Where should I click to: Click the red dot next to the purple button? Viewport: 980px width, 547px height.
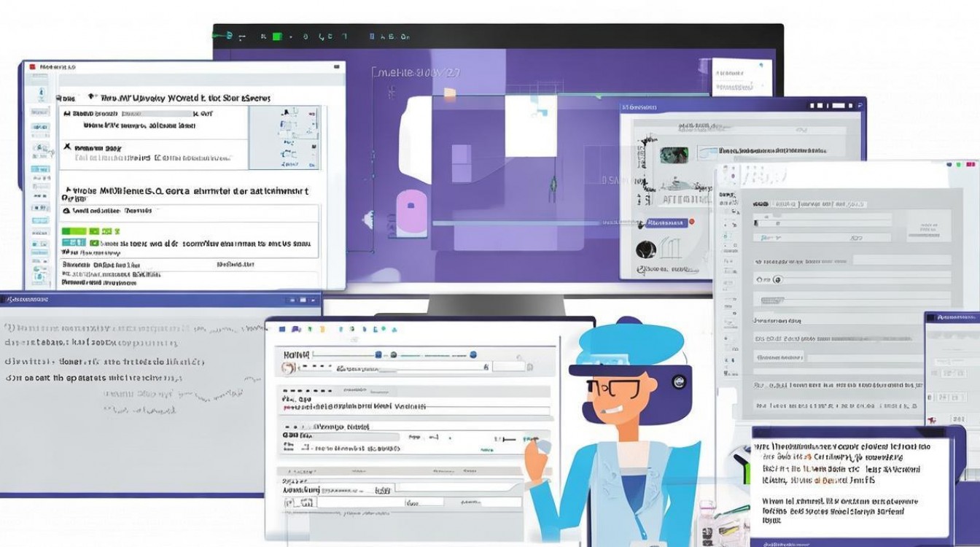click(x=691, y=222)
